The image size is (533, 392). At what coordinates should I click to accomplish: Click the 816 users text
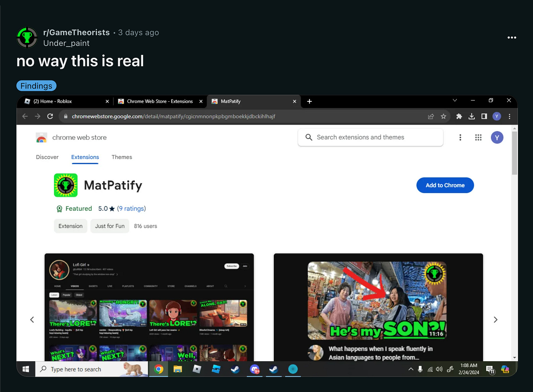pyautogui.click(x=145, y=226)
